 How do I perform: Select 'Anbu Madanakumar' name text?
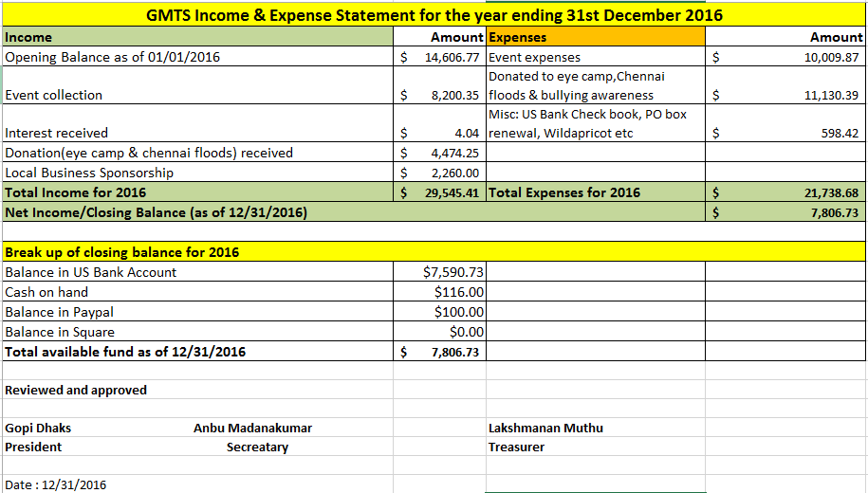(253, 428)
